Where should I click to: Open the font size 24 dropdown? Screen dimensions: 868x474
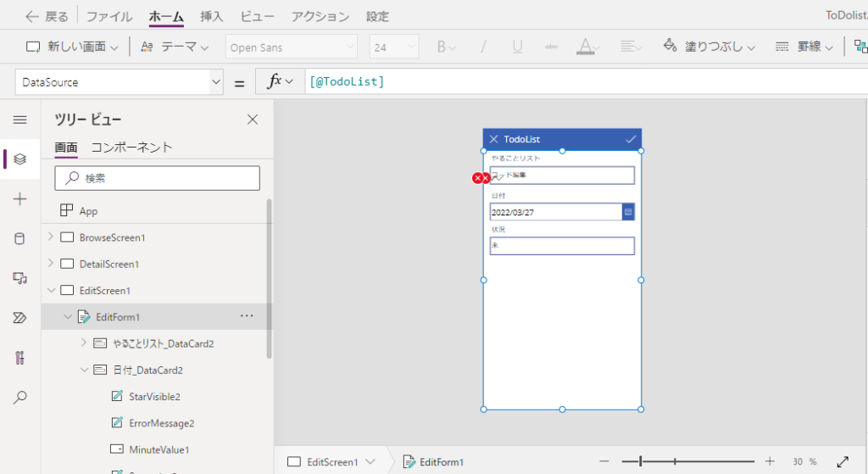click(x=394, y=47)
